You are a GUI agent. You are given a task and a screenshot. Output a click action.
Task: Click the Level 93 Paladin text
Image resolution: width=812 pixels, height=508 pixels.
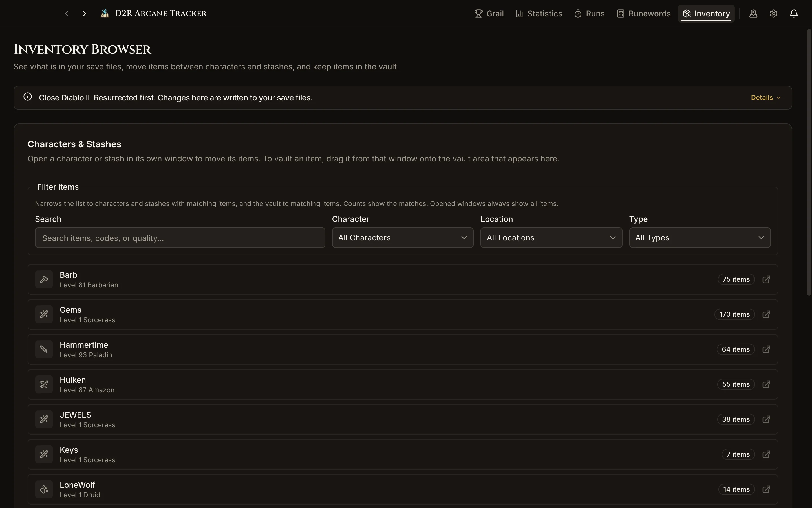[x=86, y=355]
